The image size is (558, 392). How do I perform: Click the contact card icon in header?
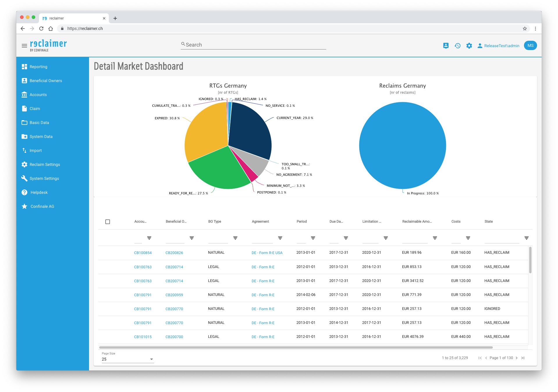446,46
